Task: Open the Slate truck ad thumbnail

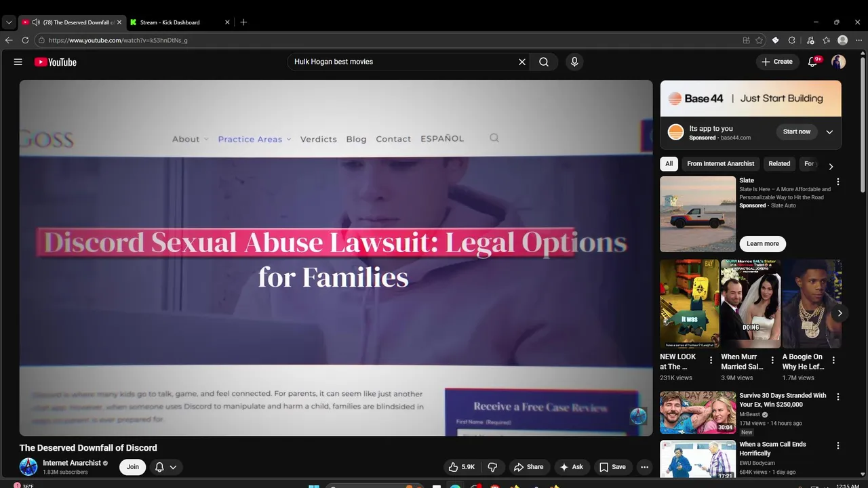Action: coord(698,214)
